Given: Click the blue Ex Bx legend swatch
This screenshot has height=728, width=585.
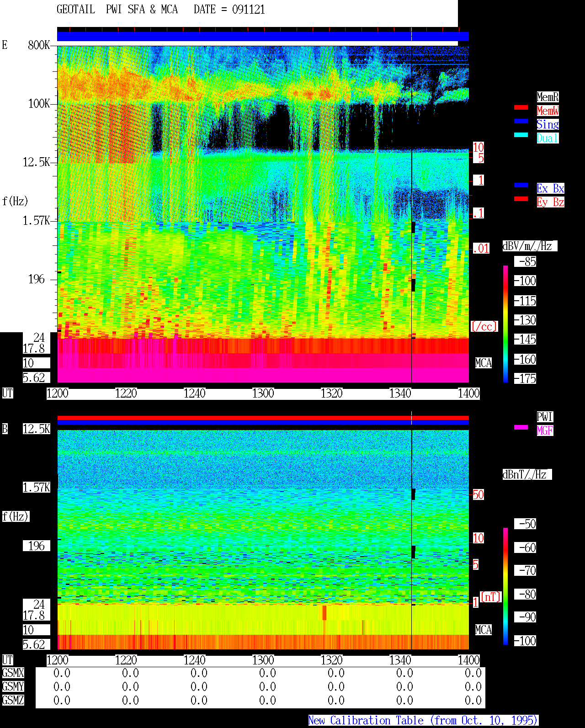Looking at the screenshot, I should [521, 185].
